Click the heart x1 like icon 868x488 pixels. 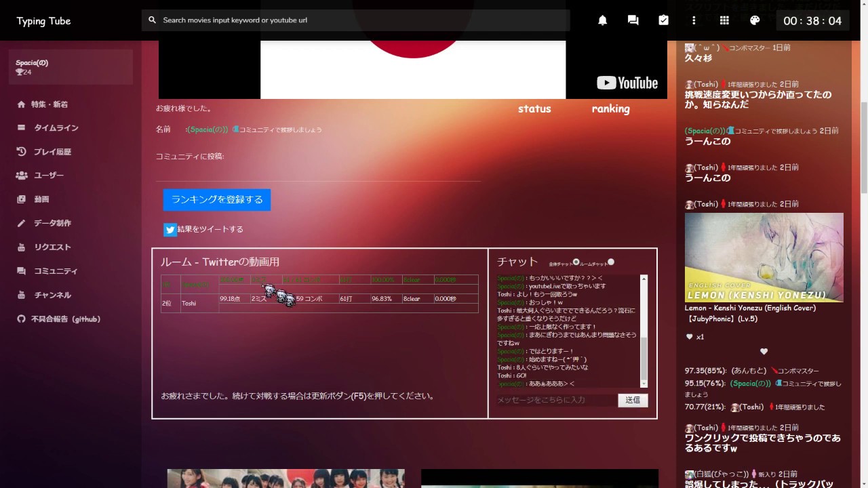tap(690, 337)
